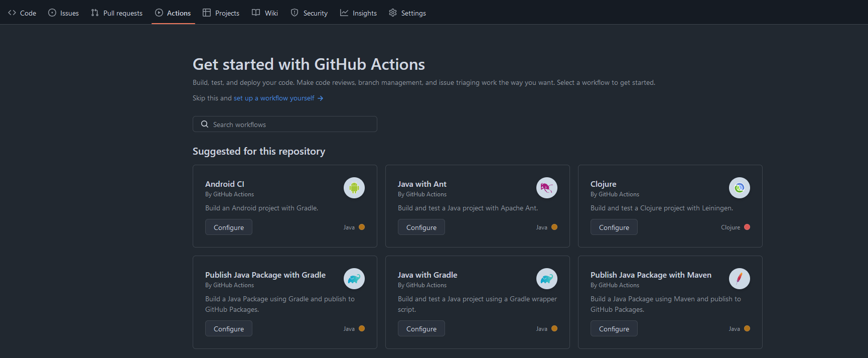The height and width of the screenshot is (358, 868).
Task: Configure Publish Java Package with Gradle
Action: (229, 329)
